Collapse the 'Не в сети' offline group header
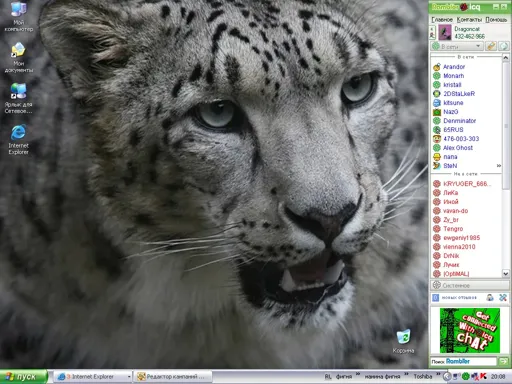The width and height of the screenshot is (512, 384). (x=466, y=174)
